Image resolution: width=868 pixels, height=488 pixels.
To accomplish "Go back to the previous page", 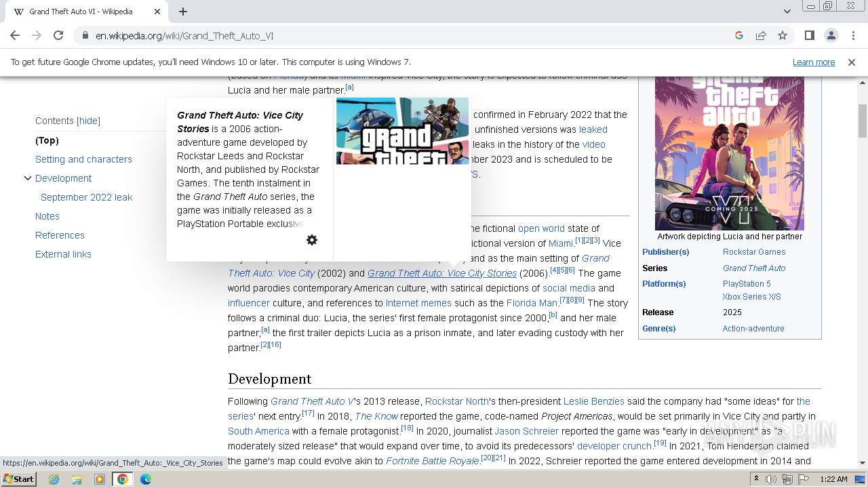I will (x=15, y=35).
